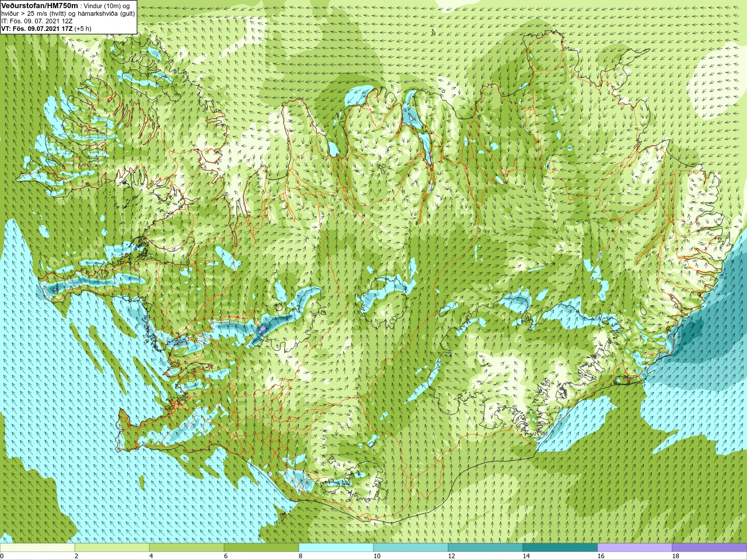Click the legend label "14"

click(x=526, y=556)
